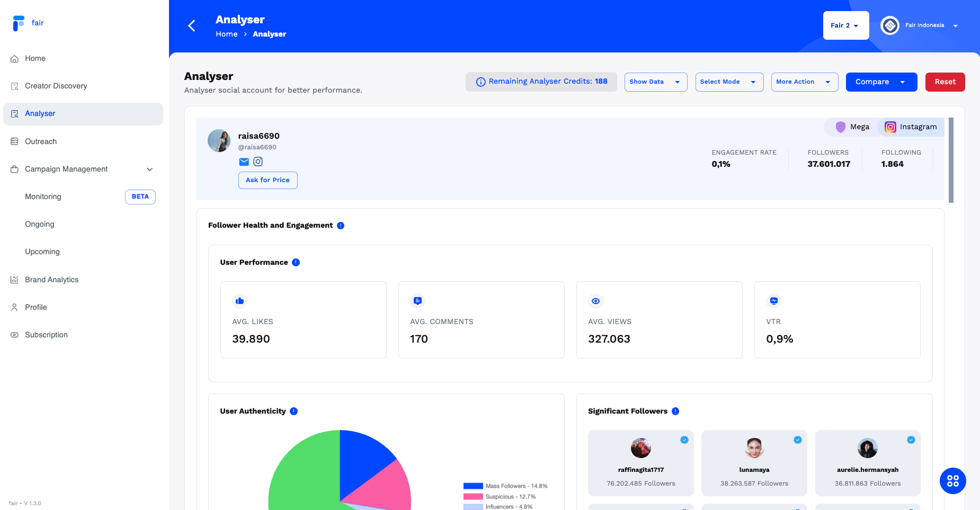Open the More Action dropdown

coord(805,82)
